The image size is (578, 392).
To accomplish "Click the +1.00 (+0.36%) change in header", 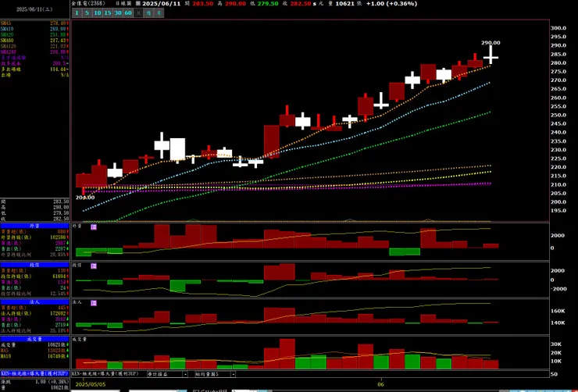I will tap(391, 3).
